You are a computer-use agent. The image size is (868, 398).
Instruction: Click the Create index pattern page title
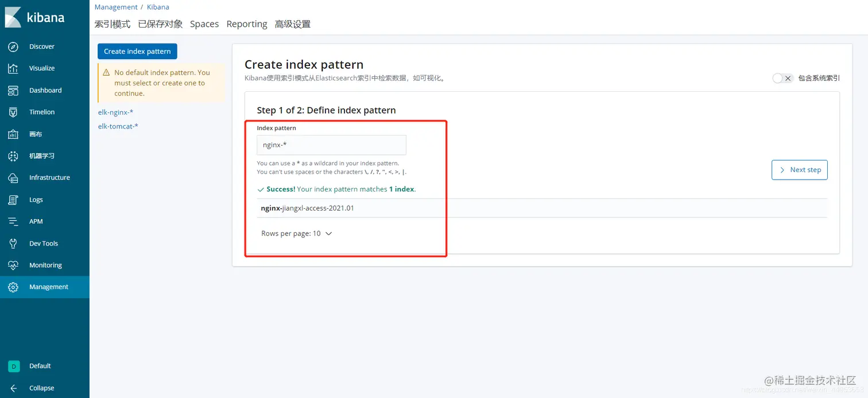point(304,65)
